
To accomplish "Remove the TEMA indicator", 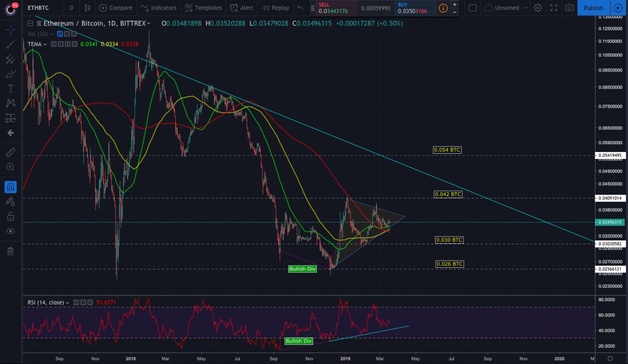I will 74,44.
